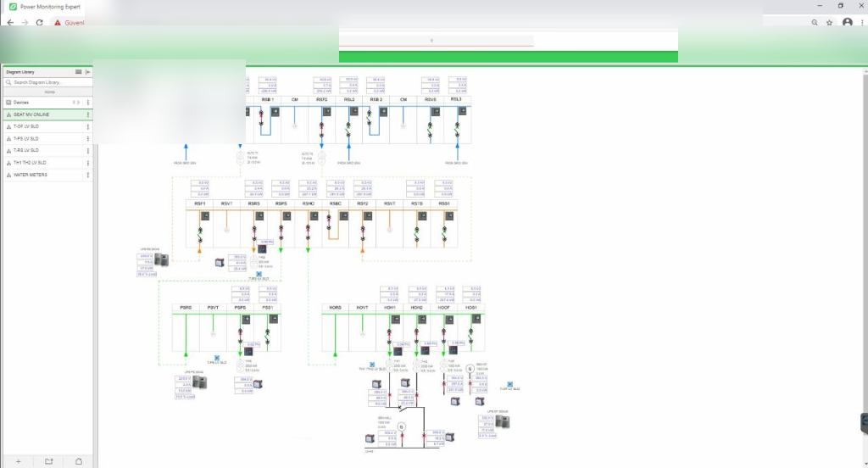
Task: Open options menu for T-OF LV SLD
Action: [x=88, y=127]
